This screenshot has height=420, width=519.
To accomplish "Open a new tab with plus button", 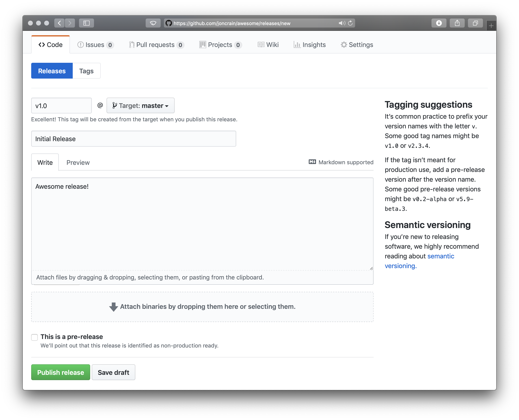I will point(491,26).
